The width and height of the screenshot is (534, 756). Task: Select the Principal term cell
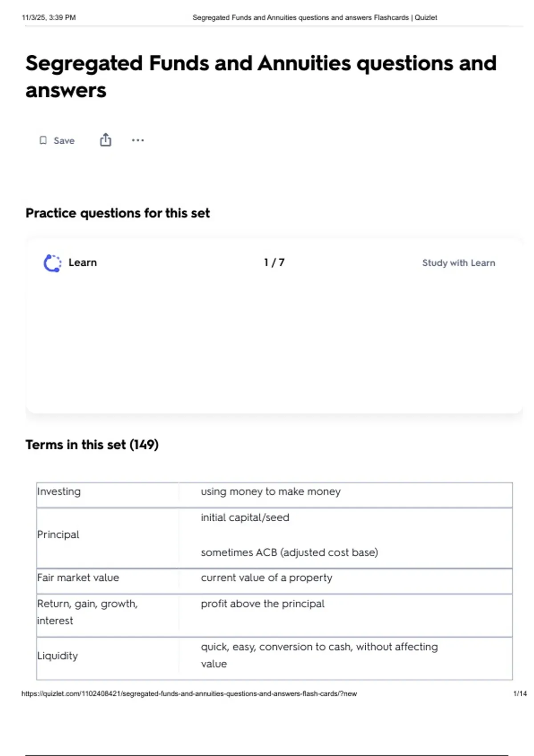(x=108, y=538)
